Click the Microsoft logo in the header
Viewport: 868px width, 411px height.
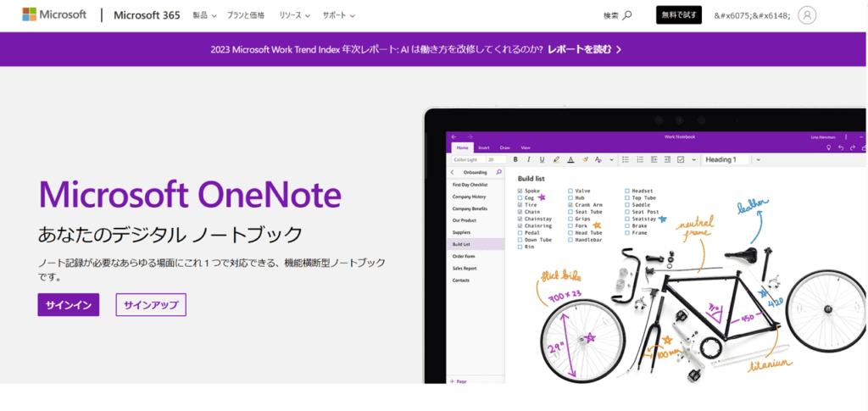click(54, 15)
